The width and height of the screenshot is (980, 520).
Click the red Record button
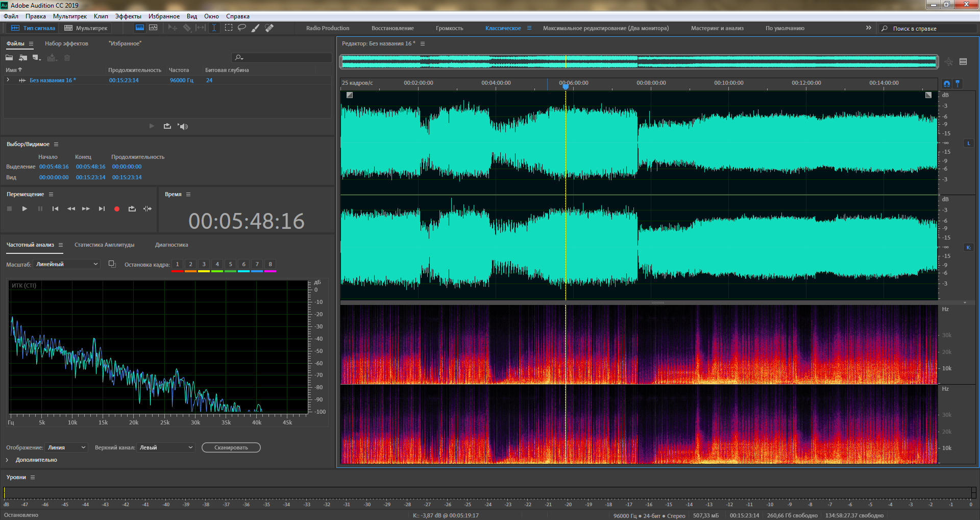point(117,209)
